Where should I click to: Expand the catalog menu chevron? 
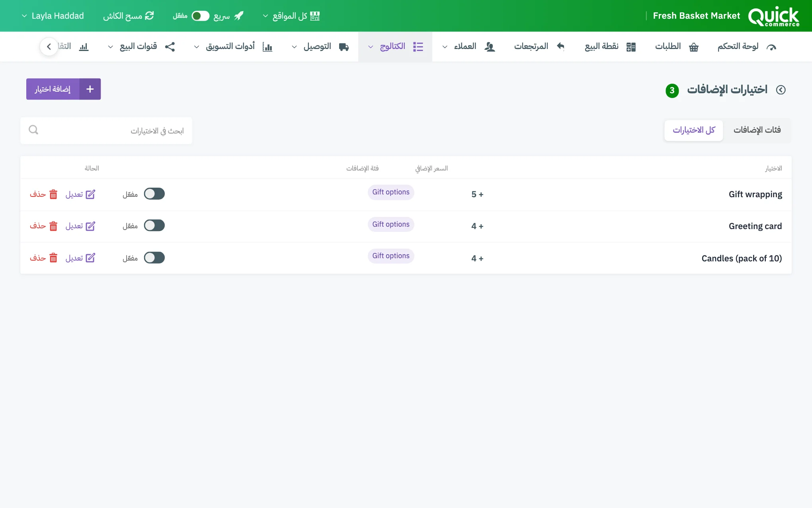[x=371, y=47]
